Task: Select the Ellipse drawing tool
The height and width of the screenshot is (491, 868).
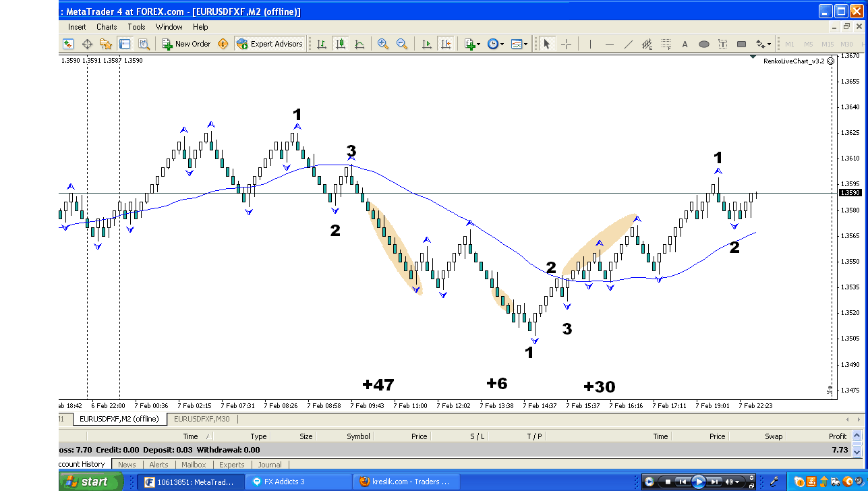Action: [703, 44]
